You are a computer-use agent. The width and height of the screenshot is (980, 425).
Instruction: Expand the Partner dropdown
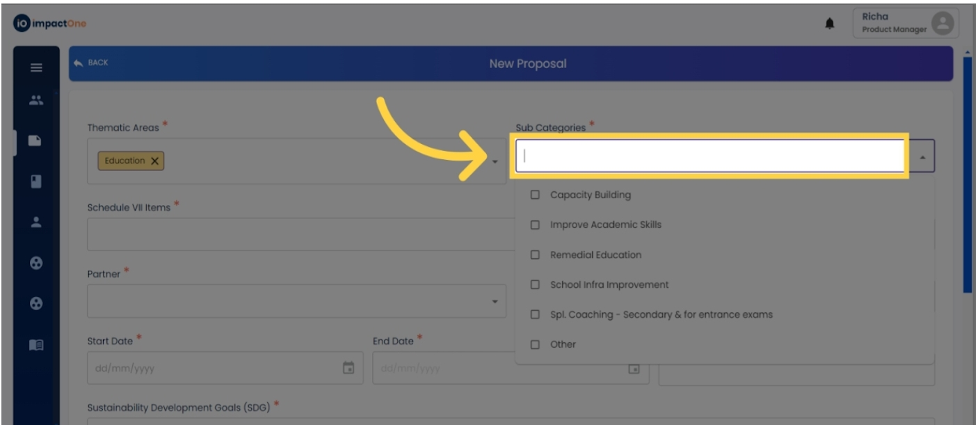(495, 302)
